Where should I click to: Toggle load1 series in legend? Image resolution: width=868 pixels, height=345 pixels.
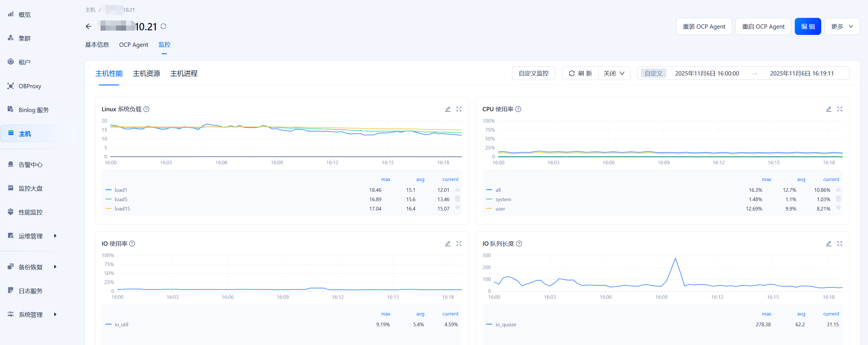pyautogui.click(x=121, y=190)
